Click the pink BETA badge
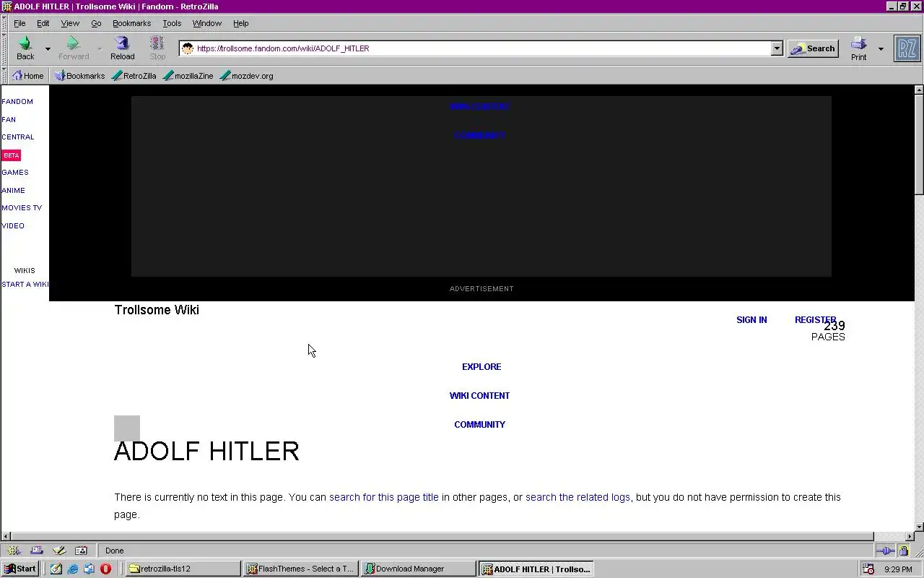This screenshot has width=924, height=578. pyautogui.click(x=11, y=155)
